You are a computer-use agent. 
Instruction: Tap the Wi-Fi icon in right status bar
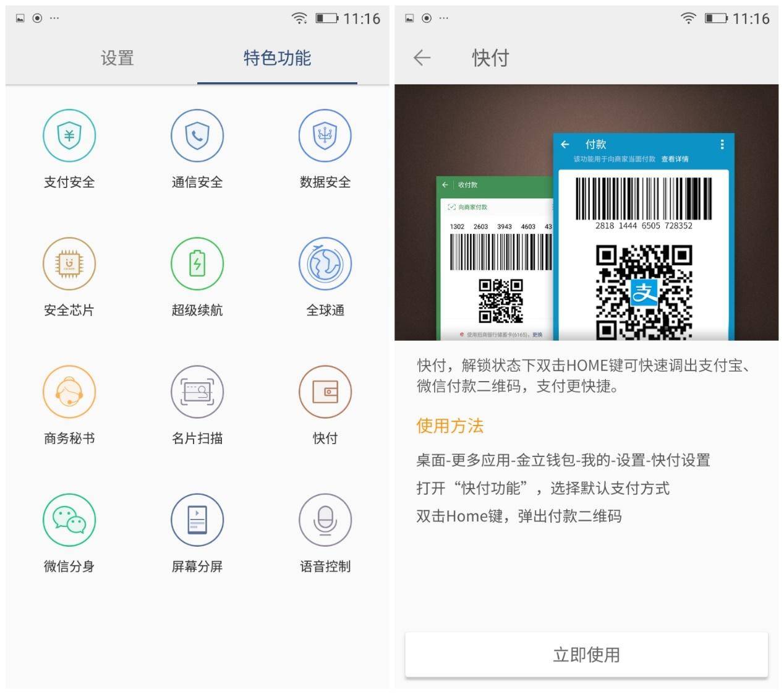tap(688, 18)
